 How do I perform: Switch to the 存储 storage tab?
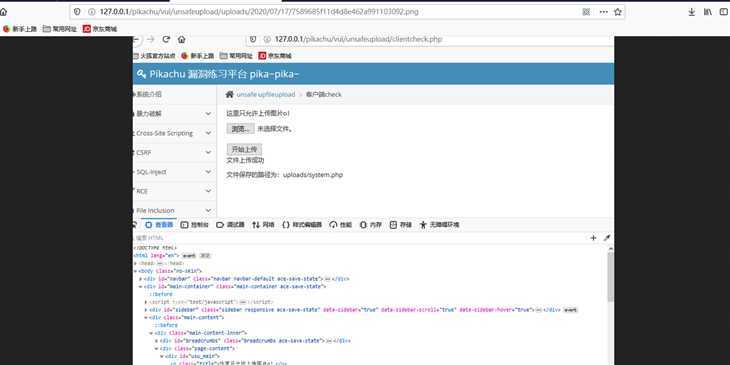(400, 224)
